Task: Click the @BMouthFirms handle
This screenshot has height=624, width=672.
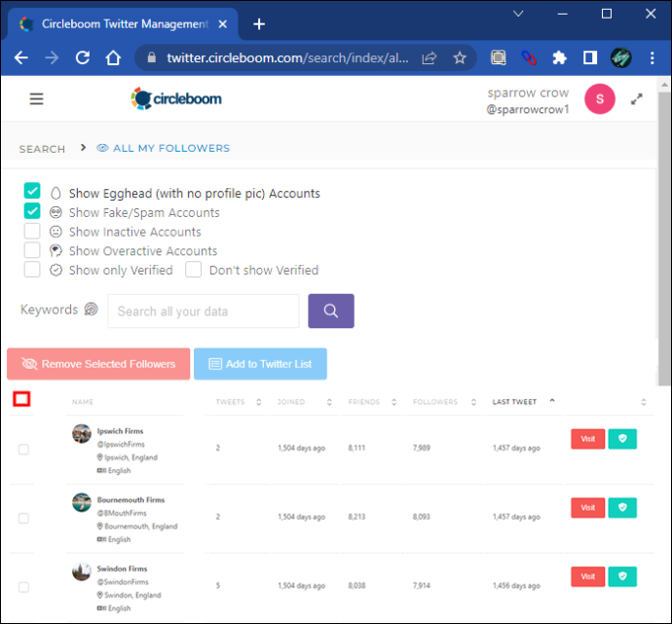Action: pyautogui.click(x=122, y=513)
